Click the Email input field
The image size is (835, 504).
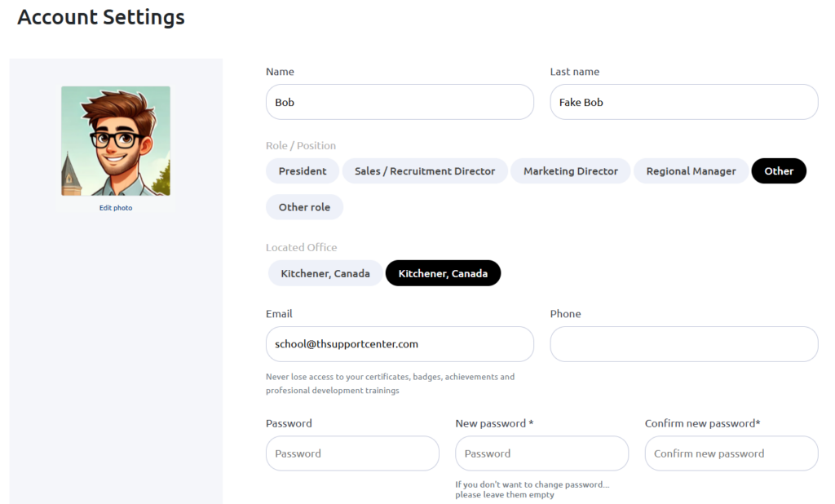[400, 344]
